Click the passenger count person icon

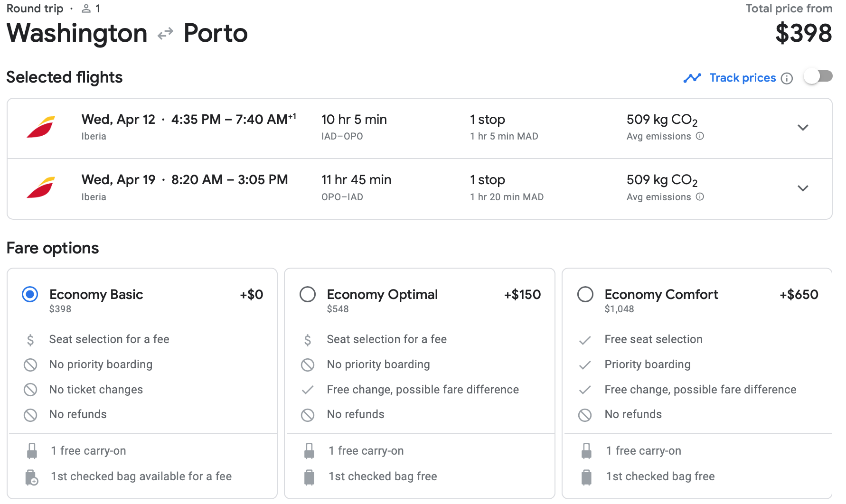point(86,9)
